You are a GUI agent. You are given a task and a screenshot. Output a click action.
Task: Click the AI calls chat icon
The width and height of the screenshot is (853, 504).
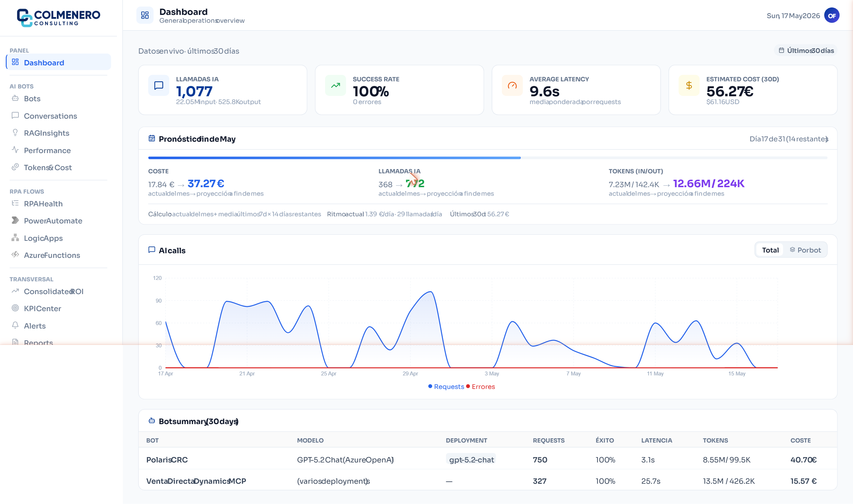[152, 250]
